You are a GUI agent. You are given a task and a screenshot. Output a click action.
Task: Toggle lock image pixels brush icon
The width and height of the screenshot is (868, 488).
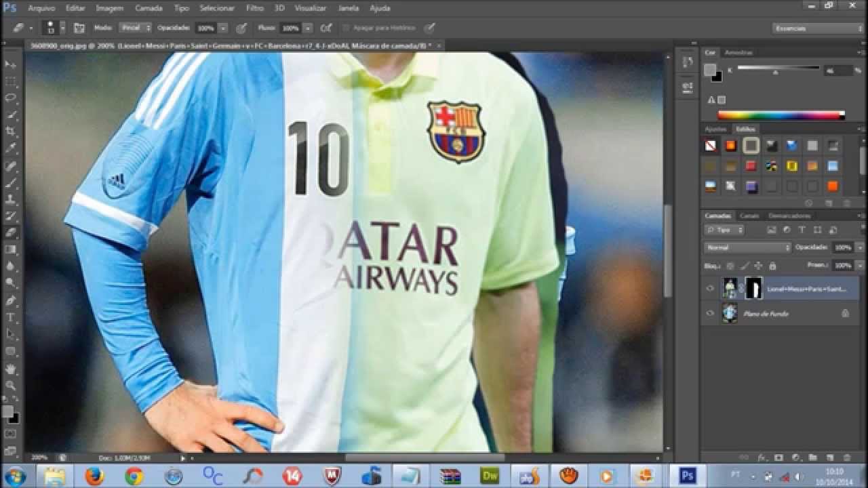(x=745, y=266)
